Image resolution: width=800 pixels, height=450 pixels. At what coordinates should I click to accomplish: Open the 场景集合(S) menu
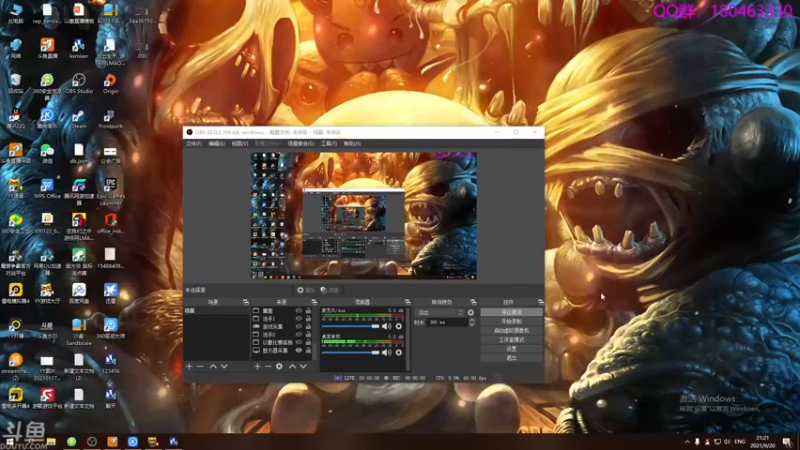301,144
